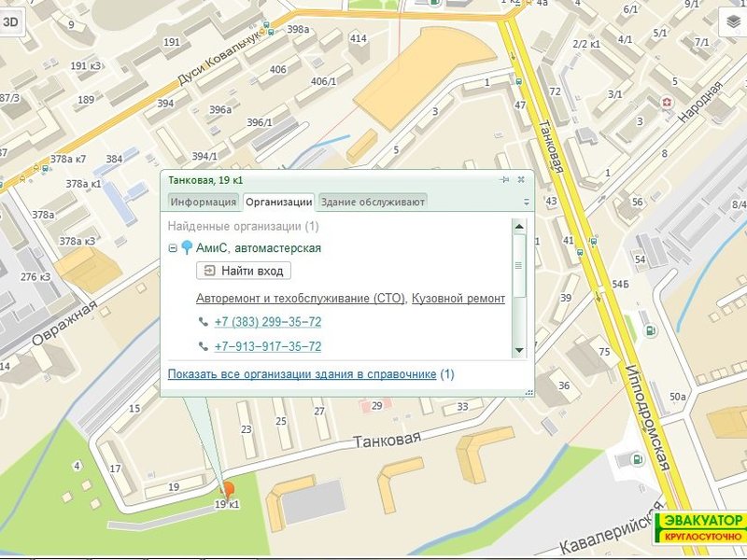Select building 406/1 on the map
This screenshot has height=560, width=747.
(x=323, y=81)
